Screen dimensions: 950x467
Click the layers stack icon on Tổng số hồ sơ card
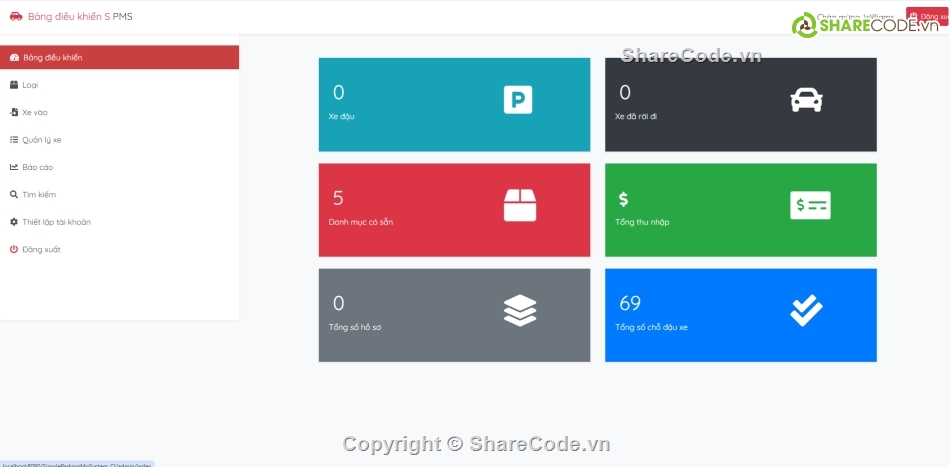[520, 311]
